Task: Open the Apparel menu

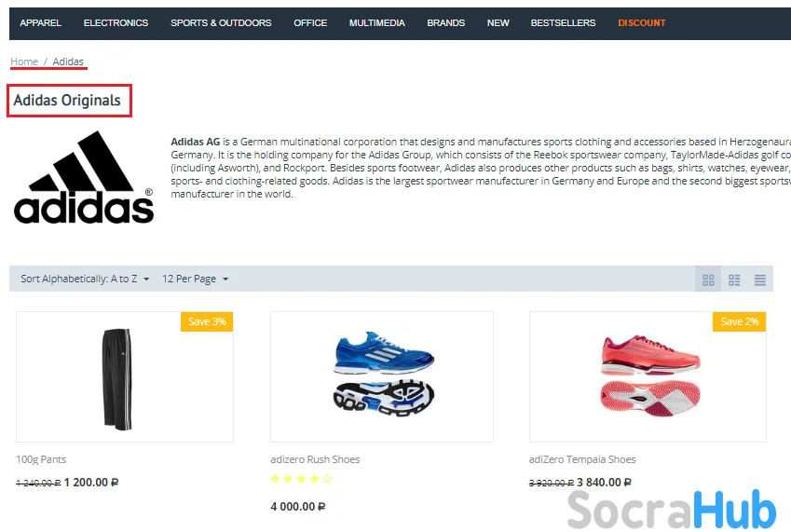Action: pyautogui.click(x=40, y=23)
